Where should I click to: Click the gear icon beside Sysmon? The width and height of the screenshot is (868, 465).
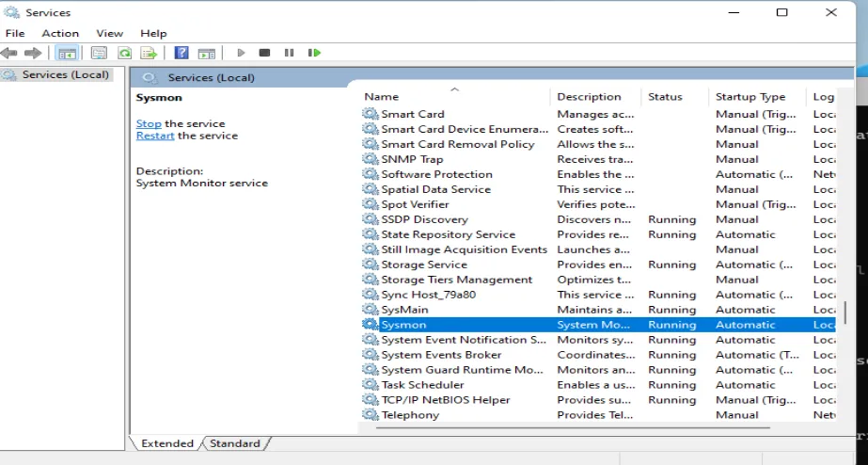click(x=370, y=324)
